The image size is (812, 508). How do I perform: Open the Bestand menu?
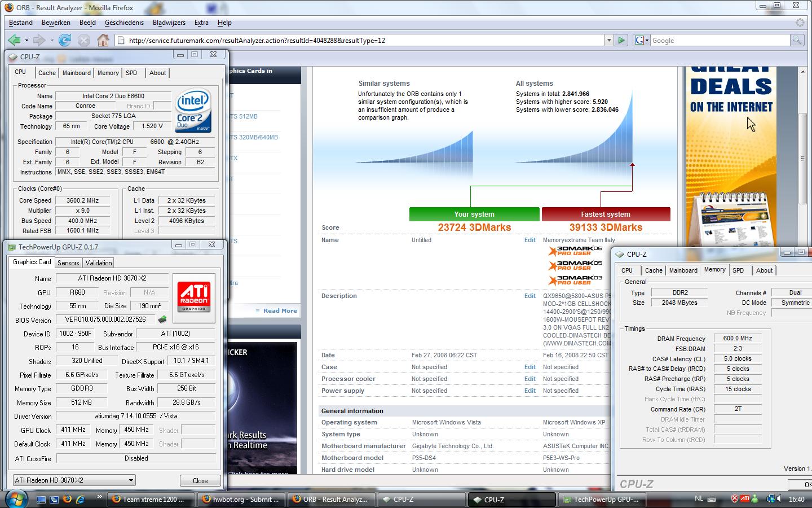[x=21, y=23]
